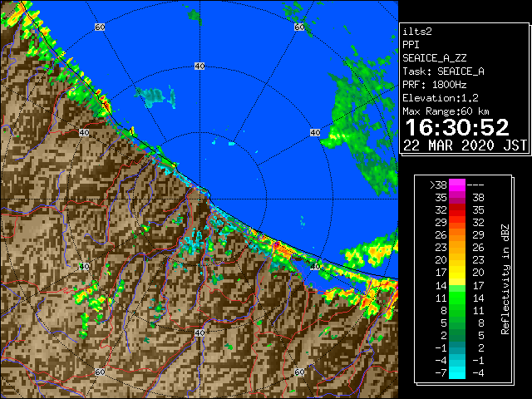Screen dimensions: 532x399
Task: Click the 40 km range label due north
Action: click(199, 66)
